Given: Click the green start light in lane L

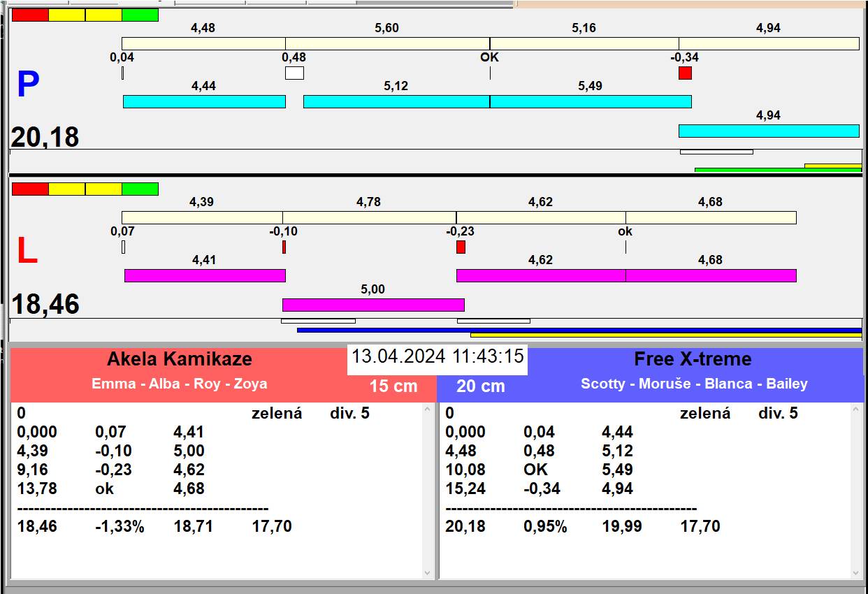Looking at the screenshot, I should (140, 189).
